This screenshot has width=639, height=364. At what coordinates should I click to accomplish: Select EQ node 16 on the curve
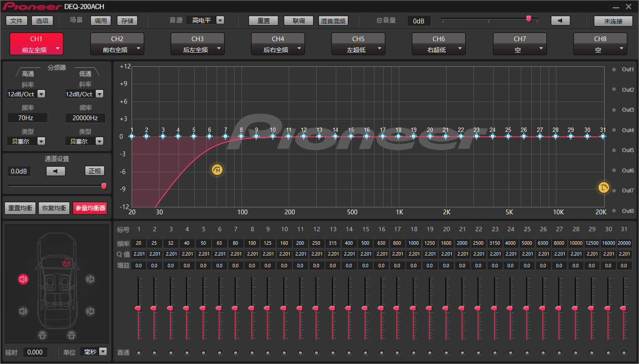[x=367, y=136]
